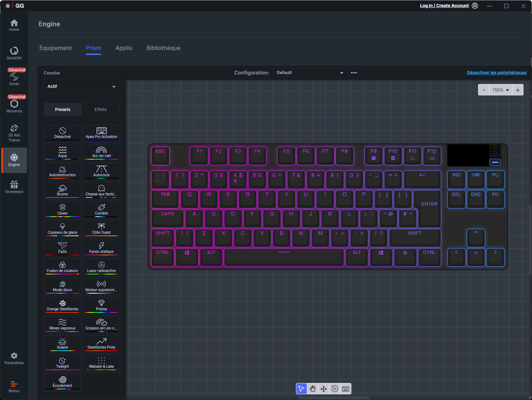Screen dimensions: 532x400
Task: Switch to the Applis tab
Action: coord(124,48)
